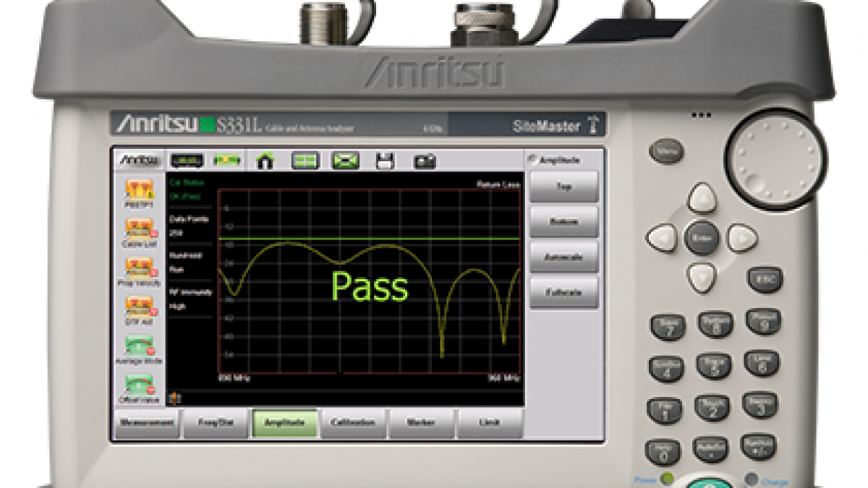Switch to the Calibration menu tab
Image resolution: width=868 pixels, height=488 pixels.
click(x=353, y=423)
